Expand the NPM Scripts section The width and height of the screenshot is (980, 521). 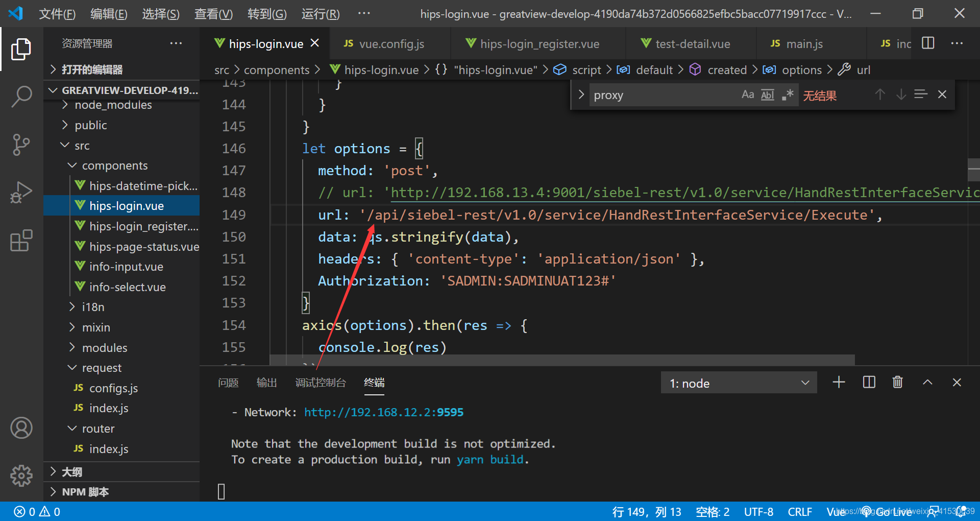tap(121, 492)
